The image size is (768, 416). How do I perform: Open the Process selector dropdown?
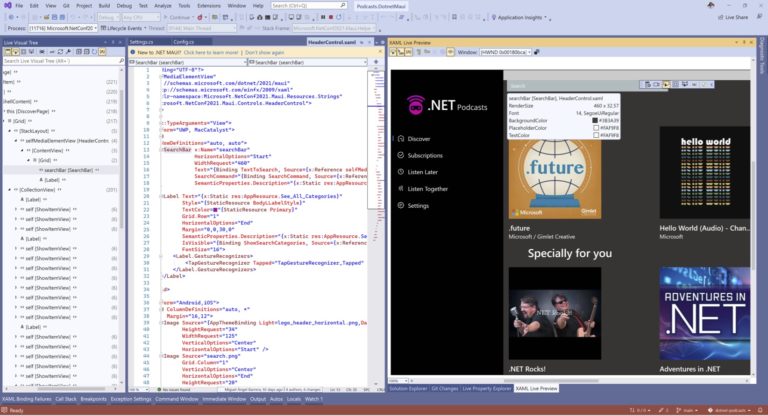click(63, 28)
